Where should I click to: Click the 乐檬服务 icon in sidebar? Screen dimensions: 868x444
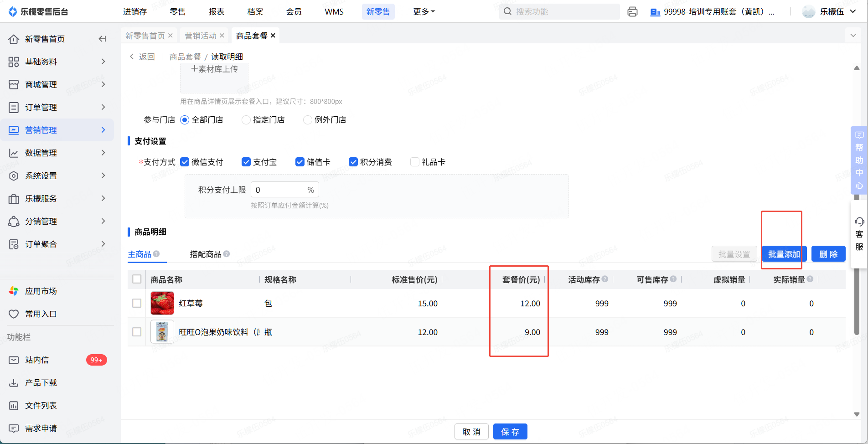(x=14, y=199)
